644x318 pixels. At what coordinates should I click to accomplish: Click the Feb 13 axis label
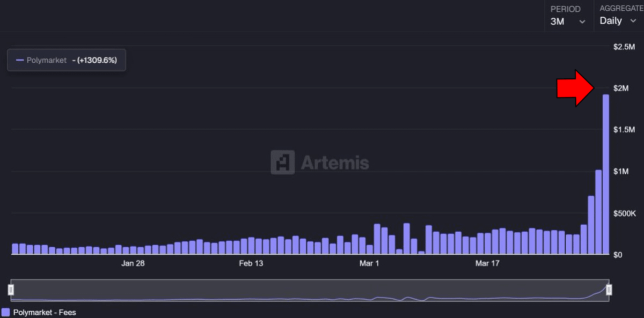coord(251,263)
